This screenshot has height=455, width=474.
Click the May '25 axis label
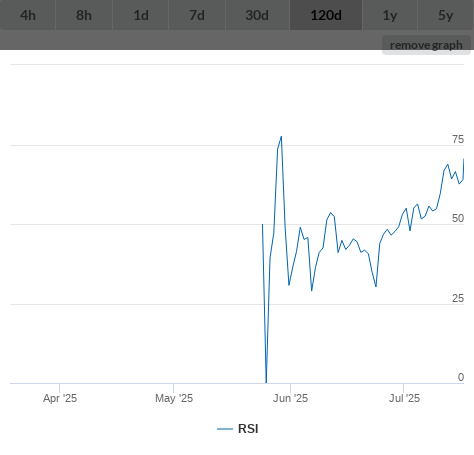tap(174, 398)
